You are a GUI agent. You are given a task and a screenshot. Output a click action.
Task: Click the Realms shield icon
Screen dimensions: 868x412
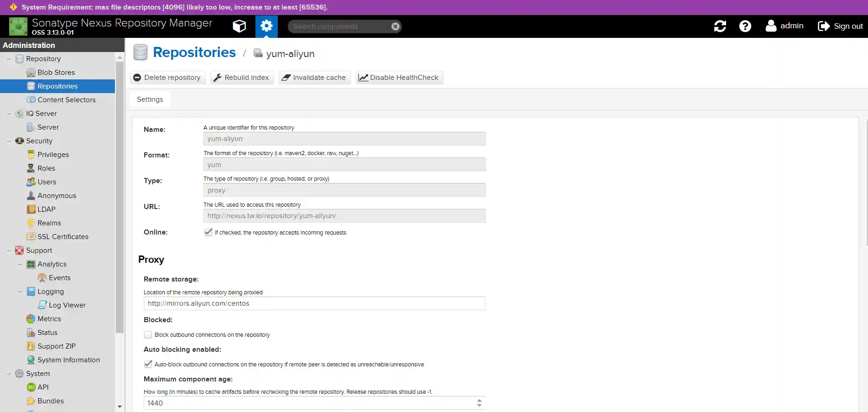pos(31,223)
